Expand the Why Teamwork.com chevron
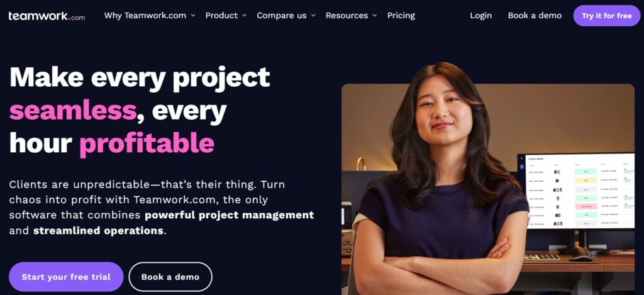 click(193, 16)
